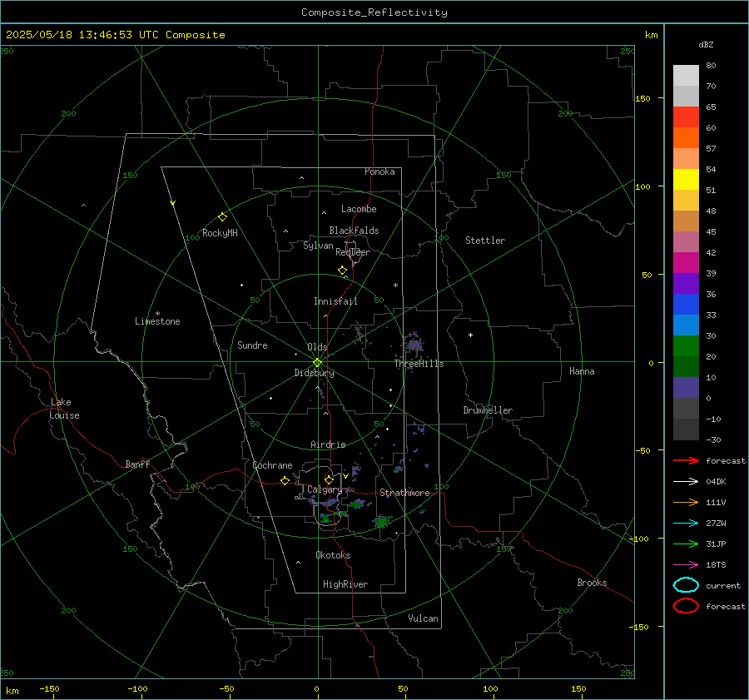
Task: Select the cyan 27ZW arrow legend icon
Action: coord(686,523)
